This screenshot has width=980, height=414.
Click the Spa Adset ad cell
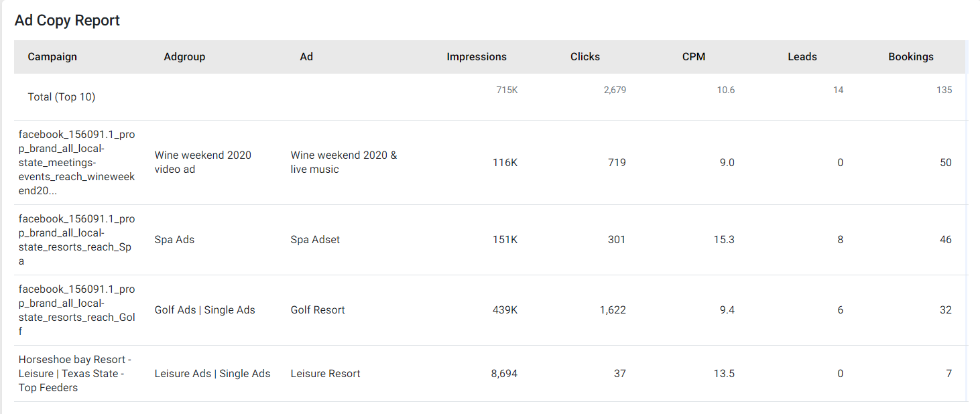tap(315, 240)
